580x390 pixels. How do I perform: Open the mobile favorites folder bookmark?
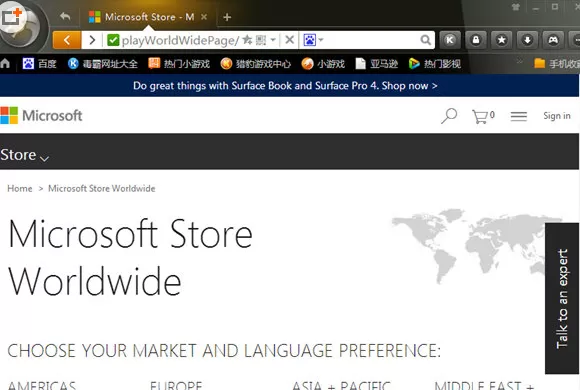point(557,64)
